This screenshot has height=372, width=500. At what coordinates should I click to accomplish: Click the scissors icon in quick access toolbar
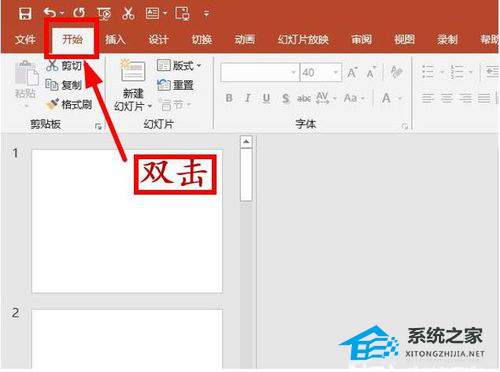(x=128, y=13)
